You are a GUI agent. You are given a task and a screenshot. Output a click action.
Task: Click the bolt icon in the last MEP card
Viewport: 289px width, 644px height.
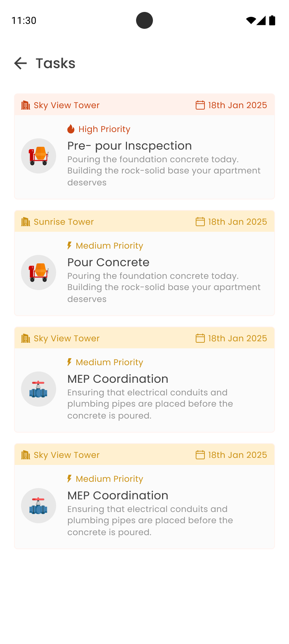point(69,479)
